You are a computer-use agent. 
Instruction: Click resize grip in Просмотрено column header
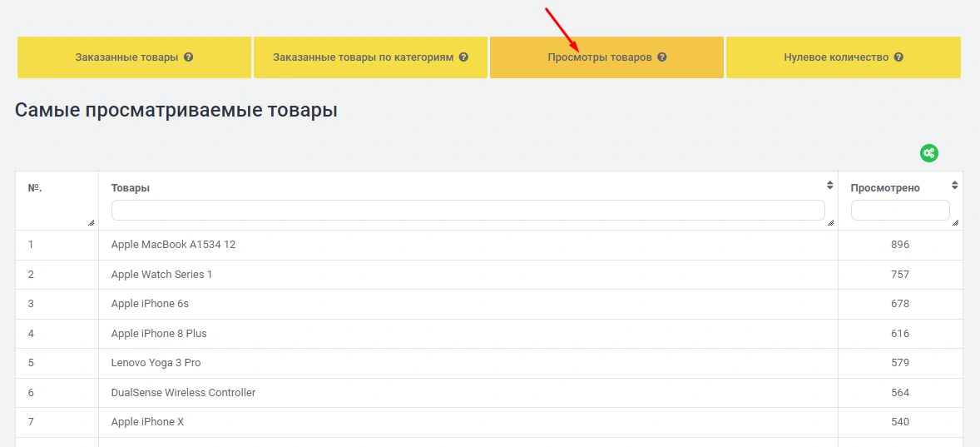[x=955, y=222]
